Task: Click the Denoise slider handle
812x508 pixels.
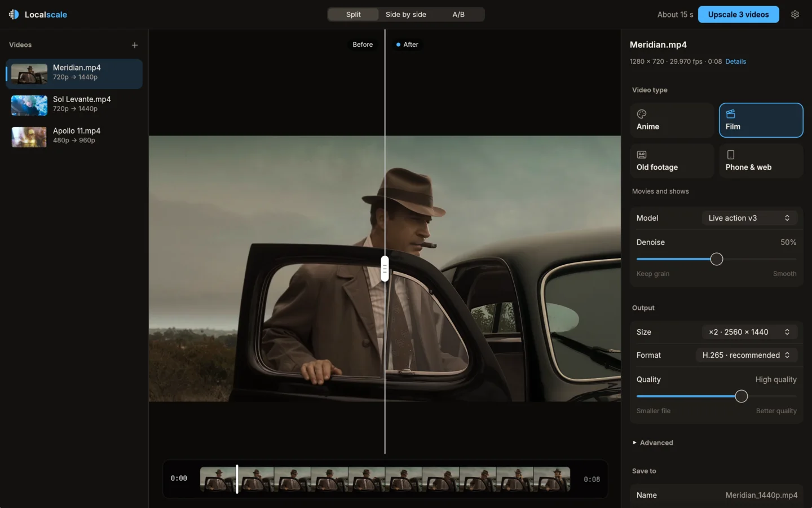Action: click(717, 259)
